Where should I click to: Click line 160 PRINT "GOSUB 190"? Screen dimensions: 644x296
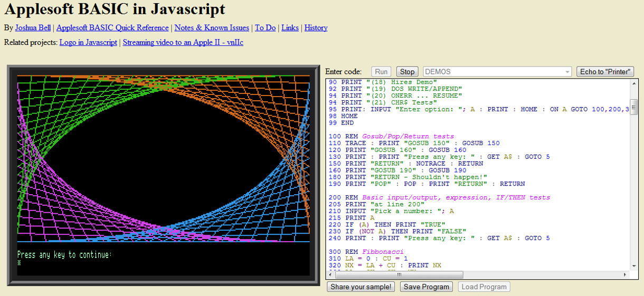(397, 170)
